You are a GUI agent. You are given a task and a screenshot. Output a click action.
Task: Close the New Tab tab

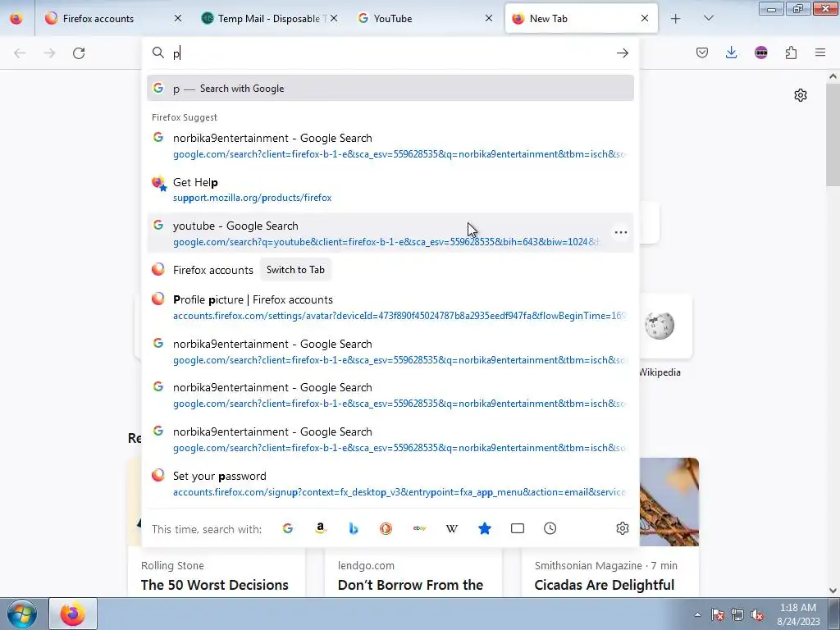(645, 19)
